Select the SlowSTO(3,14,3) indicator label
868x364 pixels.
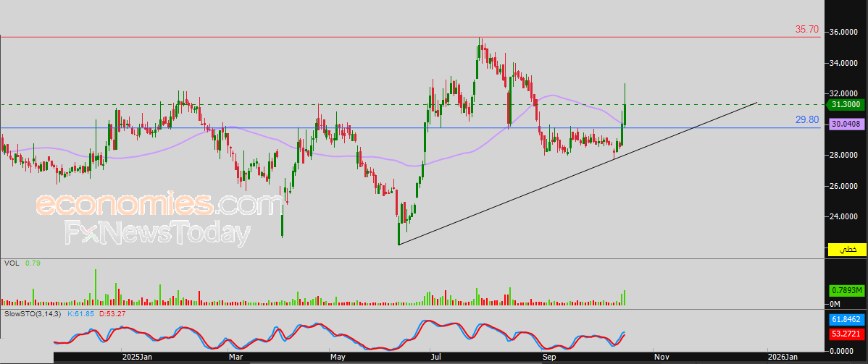coord(33,314)
